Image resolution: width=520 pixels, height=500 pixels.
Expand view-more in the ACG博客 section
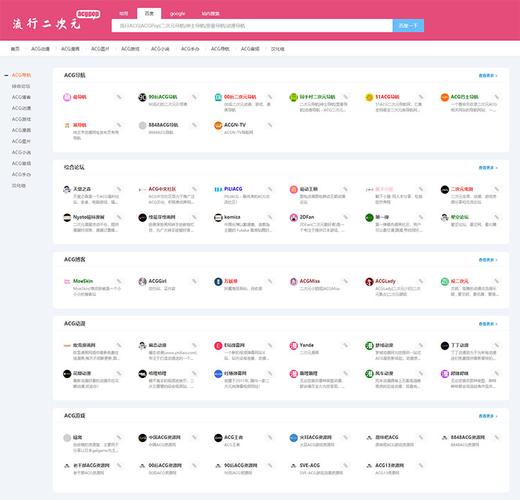pos(488,260)
